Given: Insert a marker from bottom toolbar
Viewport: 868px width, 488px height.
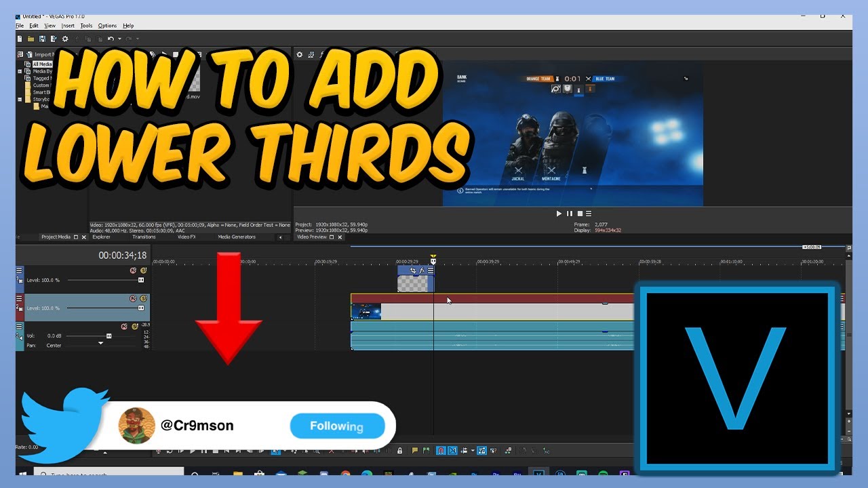Looking at the screenshot, I should 415,451.
